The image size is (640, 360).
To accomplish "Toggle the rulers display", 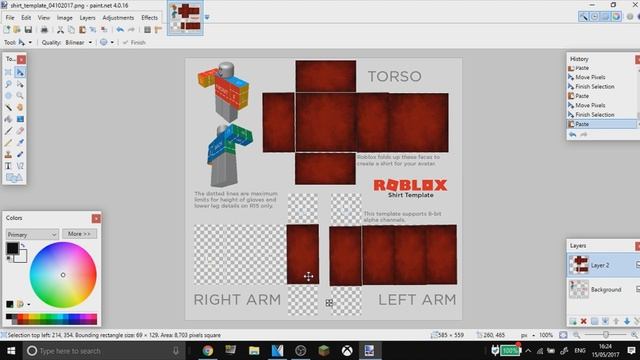I will 158,30.
